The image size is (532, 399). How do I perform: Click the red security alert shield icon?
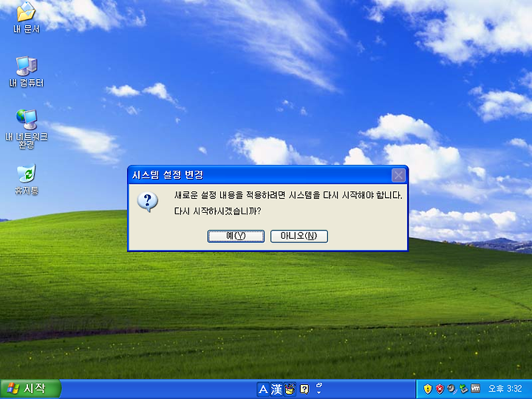click(440, 389)
